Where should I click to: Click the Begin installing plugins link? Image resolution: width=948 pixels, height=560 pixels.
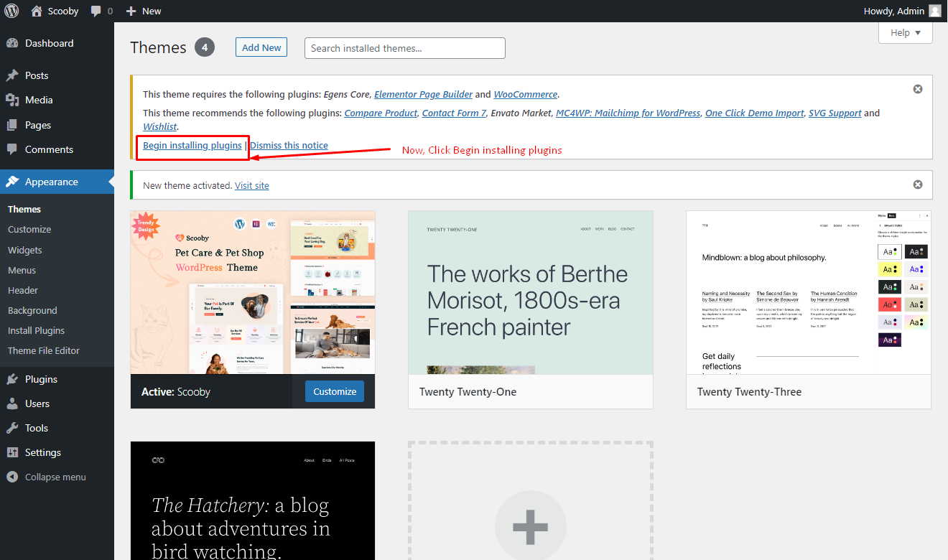[192, 145]
